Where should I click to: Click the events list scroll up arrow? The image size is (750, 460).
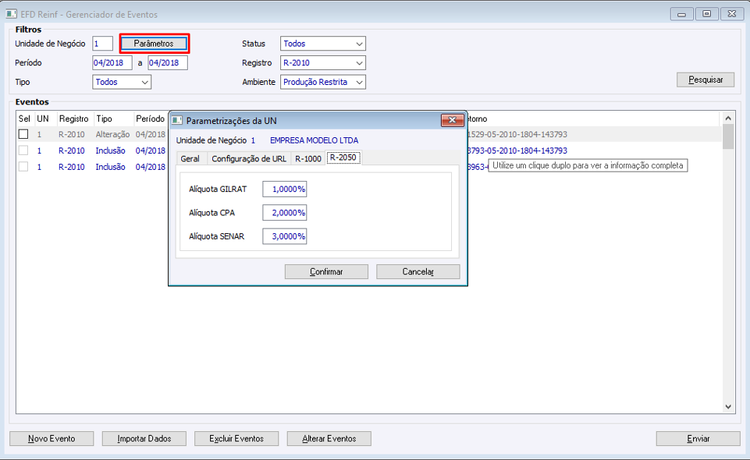[728, 118]
